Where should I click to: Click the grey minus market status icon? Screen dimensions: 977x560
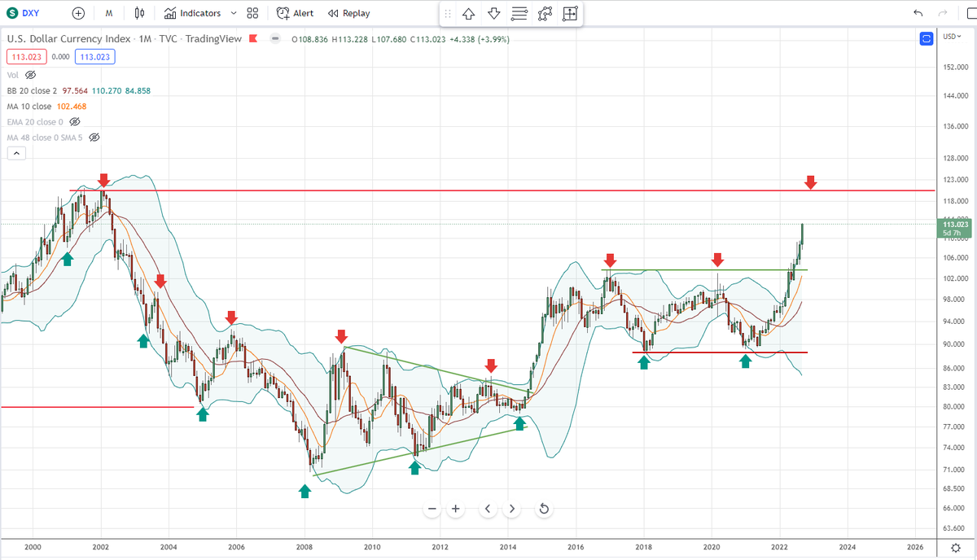coord(275,37)
